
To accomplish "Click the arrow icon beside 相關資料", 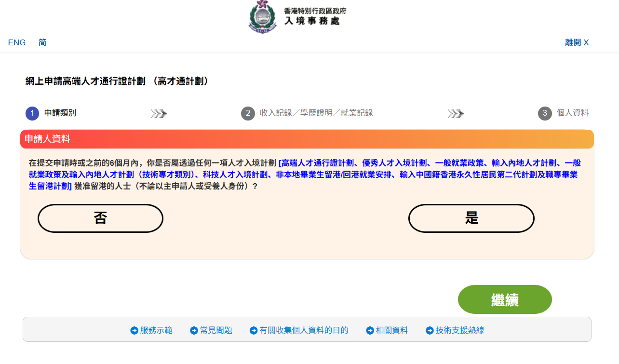I will click(370, 330).
